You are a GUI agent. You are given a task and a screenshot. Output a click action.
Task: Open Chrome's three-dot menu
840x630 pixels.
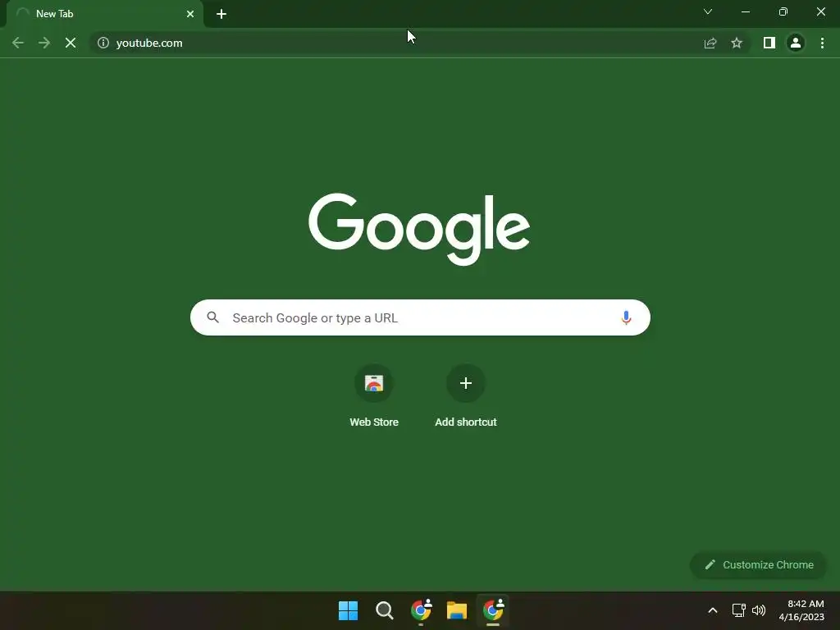click(822, 43)
